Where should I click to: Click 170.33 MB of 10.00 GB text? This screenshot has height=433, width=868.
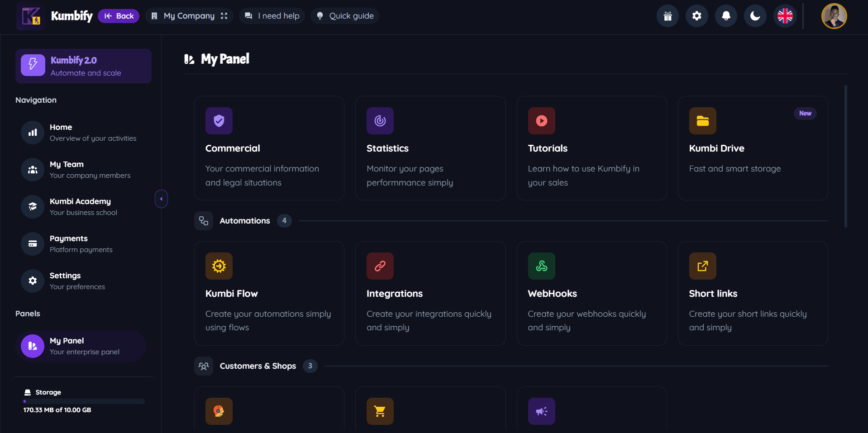pyautogui.click(x=57, y=410)
